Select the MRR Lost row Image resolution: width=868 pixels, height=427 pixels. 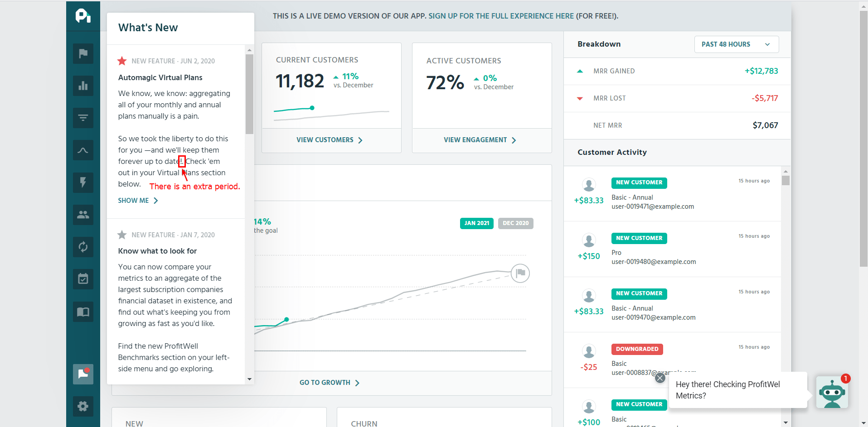[x=677, y=98]
